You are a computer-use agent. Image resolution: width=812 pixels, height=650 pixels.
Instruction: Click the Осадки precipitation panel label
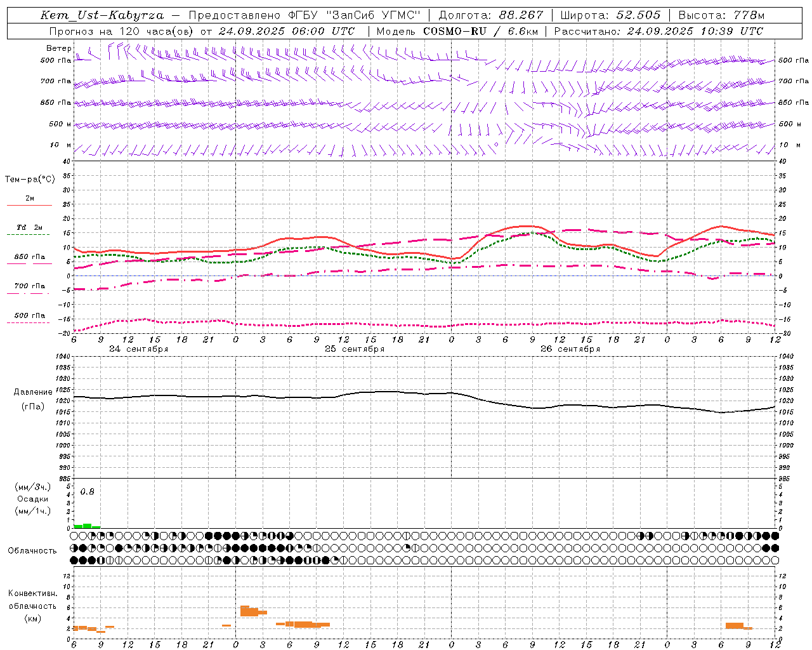(33, 499)
